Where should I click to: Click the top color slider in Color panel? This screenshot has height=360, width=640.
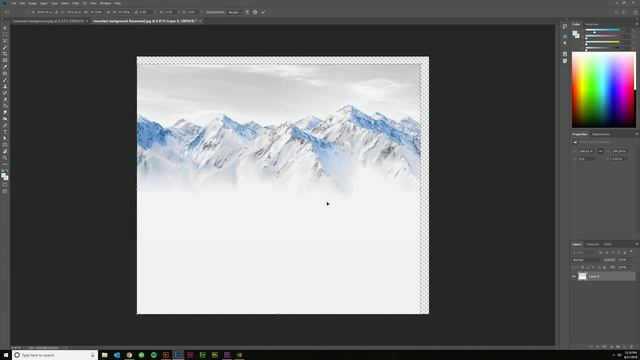point(602,30)
